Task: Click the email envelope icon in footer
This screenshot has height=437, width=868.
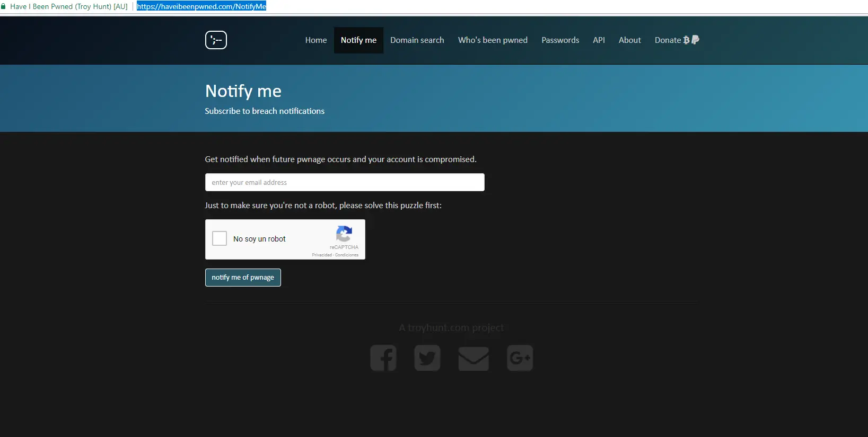Action: [x=474, y=359]
